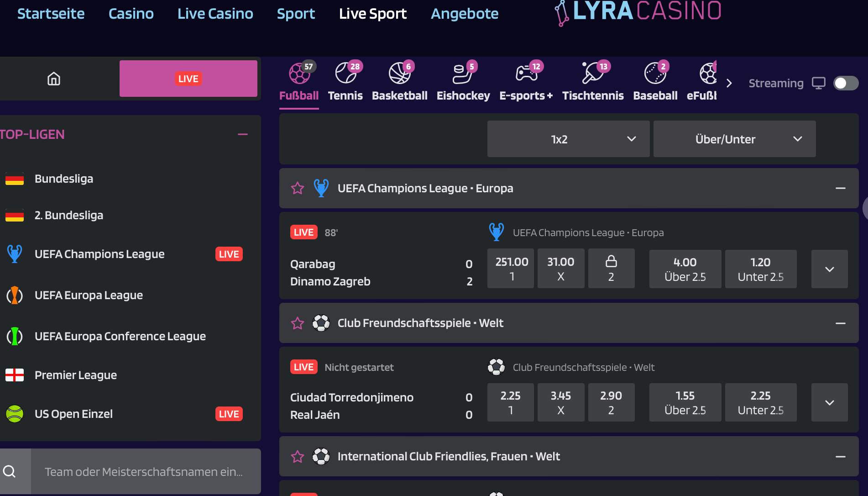The image size is (868, 496).
Task: Expand more markets for Ciudad Torredonjimeno match
Action: (830, 402)
